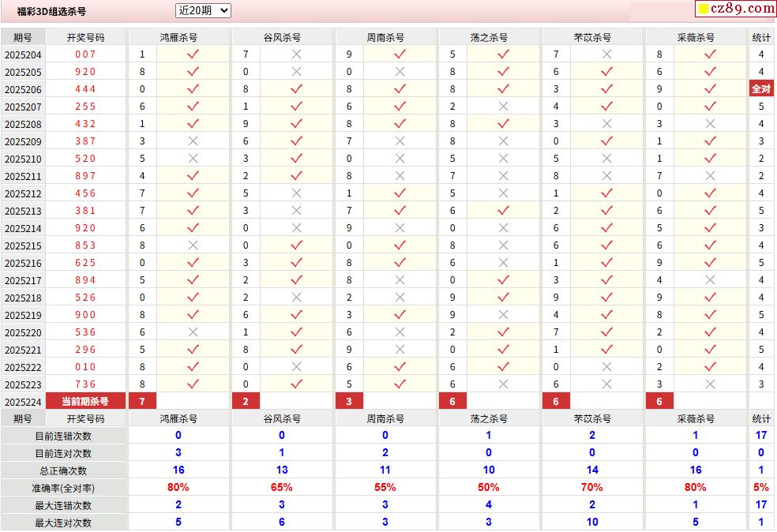Viewport: 777px width, 532px height.
Task: Click period number 2025224
Action: [x=23, y=402]
